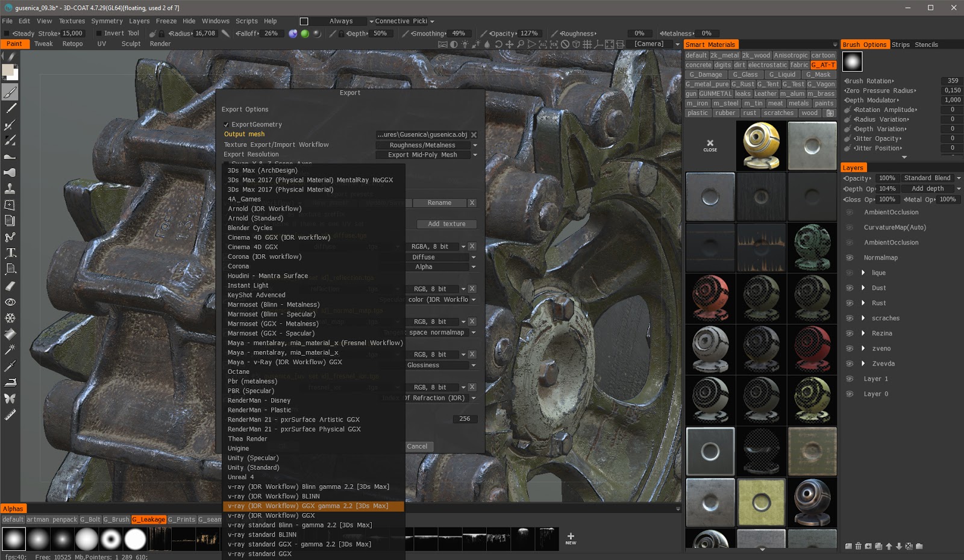This screenshot has height=560, width=964.
Task: Toggle visibility of Rezina layer
Action: (850, 333)
